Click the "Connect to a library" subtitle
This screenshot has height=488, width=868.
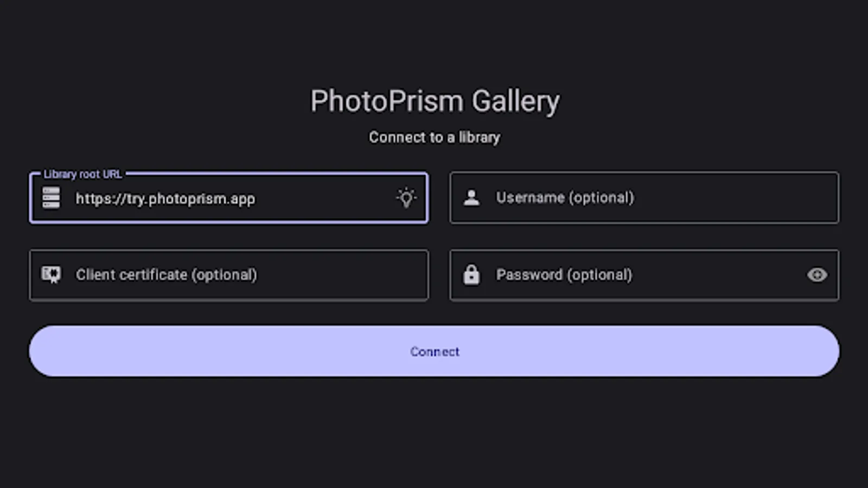[x=435, y=138]
